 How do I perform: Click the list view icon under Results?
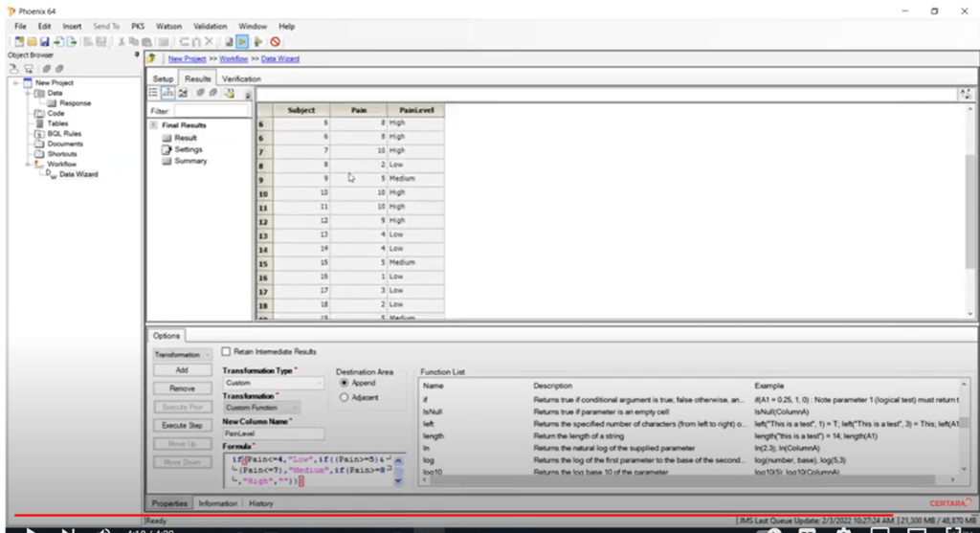tap(153, 93)
